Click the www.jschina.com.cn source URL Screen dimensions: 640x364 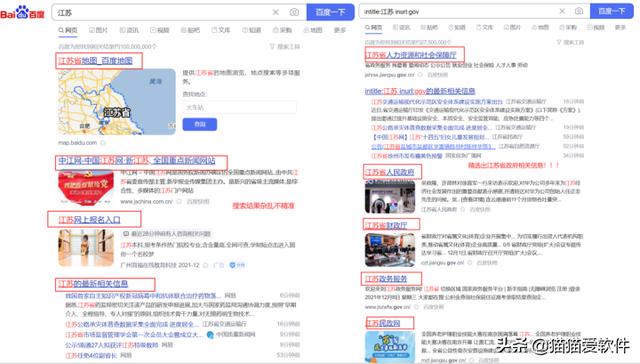tap(147, 202)
